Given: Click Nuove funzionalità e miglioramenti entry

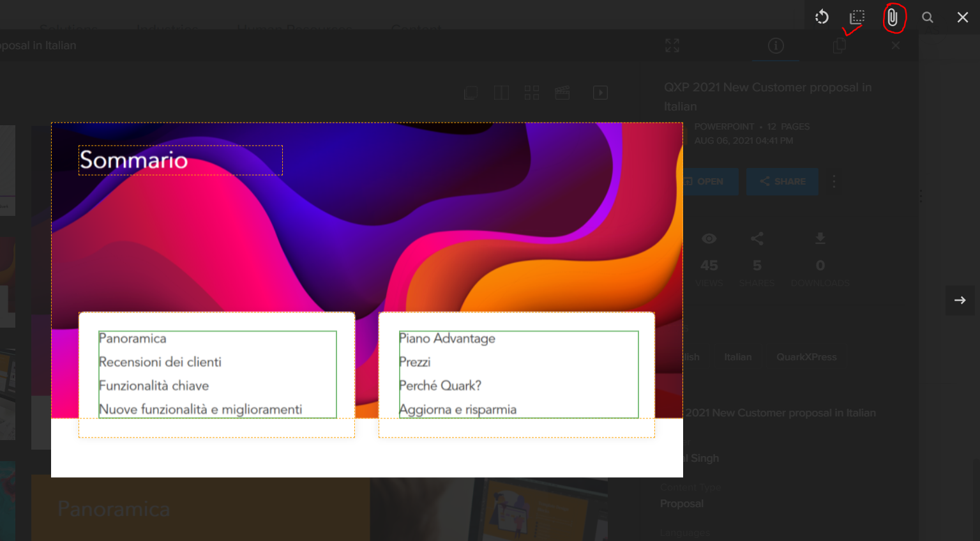Looking at the screenshot, I should click(200, 409).
